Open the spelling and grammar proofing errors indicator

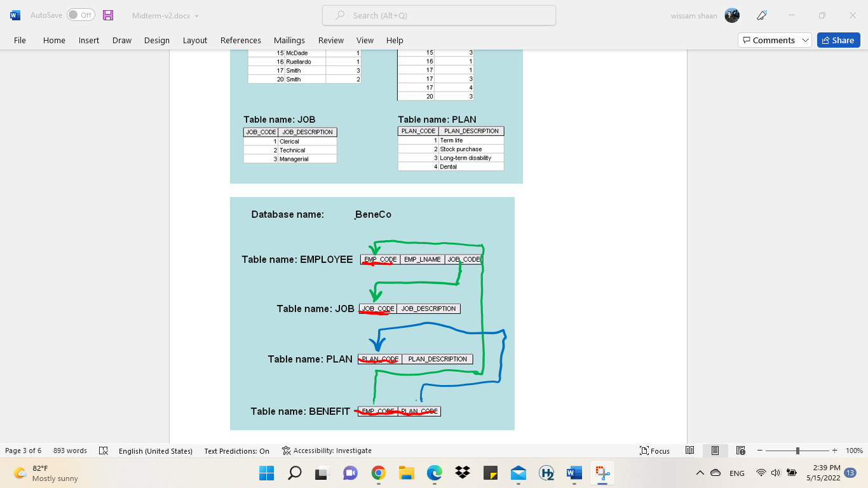coord(104,451)
